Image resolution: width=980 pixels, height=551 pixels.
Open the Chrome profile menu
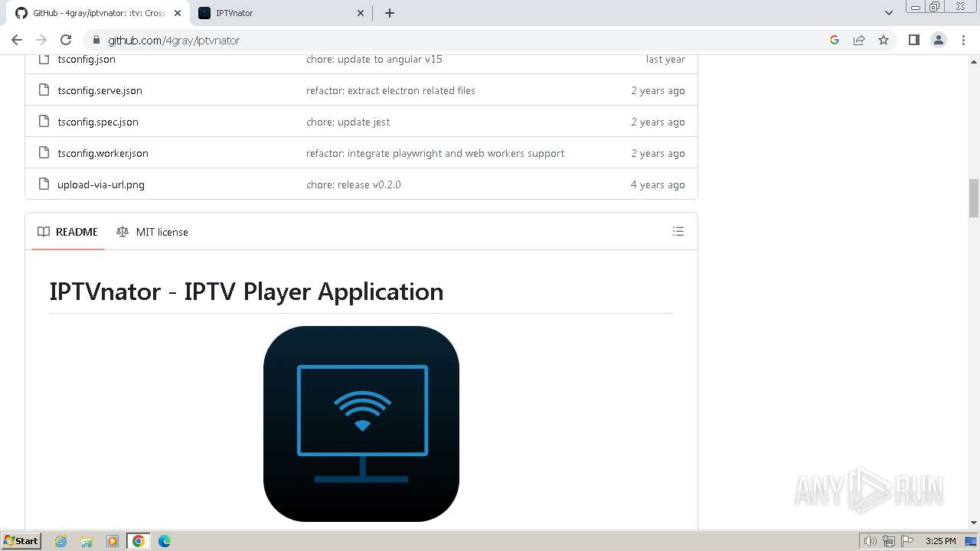[939, 40]
